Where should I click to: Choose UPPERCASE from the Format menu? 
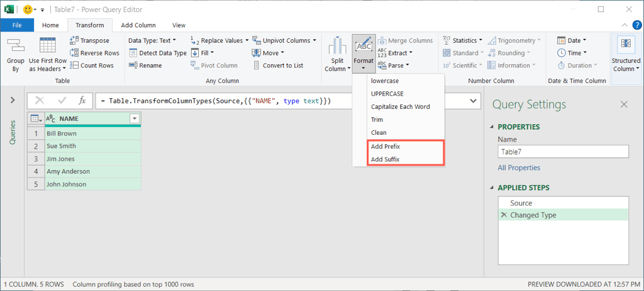coord(398,93)
